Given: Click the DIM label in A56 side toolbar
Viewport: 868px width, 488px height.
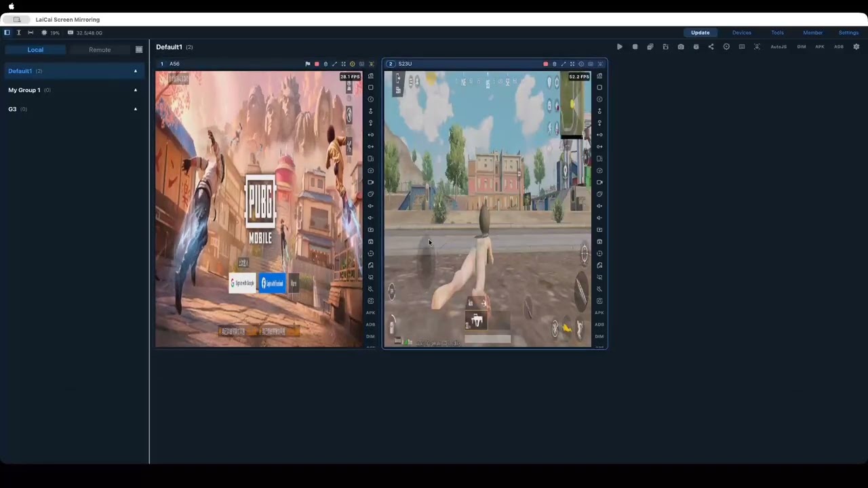Looking at the screenshot, I should (x=370, y=336).
